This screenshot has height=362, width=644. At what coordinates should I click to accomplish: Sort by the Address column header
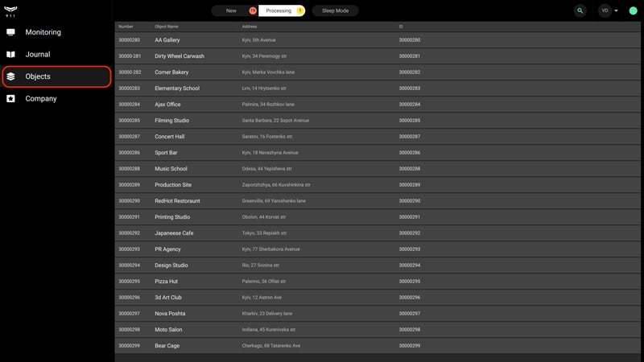tap(250, 27)
